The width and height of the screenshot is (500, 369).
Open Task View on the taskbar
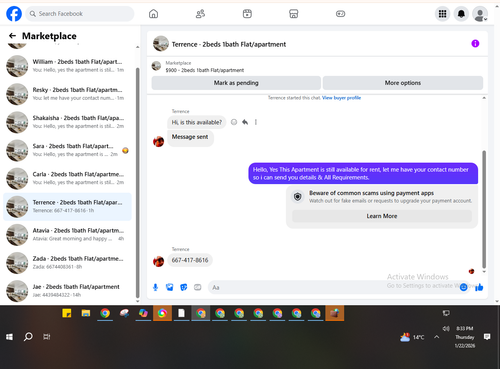tap(47, 337)
